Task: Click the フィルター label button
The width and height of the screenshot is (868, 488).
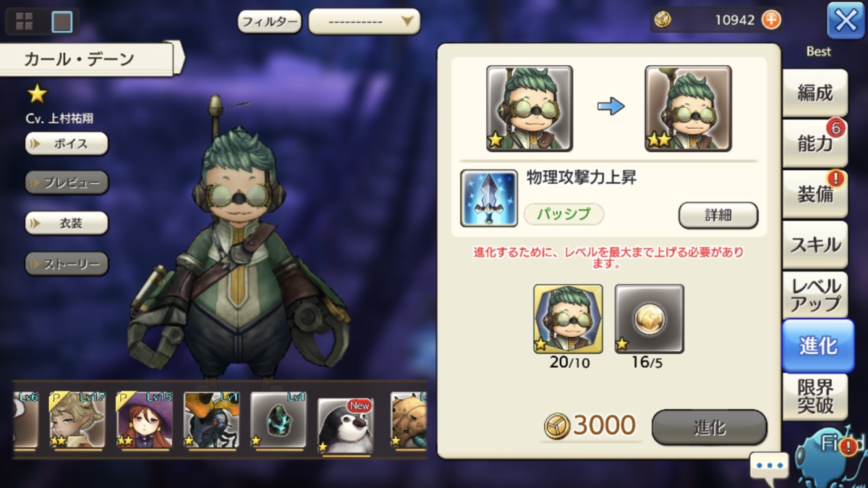Action: tap(270, 22)
